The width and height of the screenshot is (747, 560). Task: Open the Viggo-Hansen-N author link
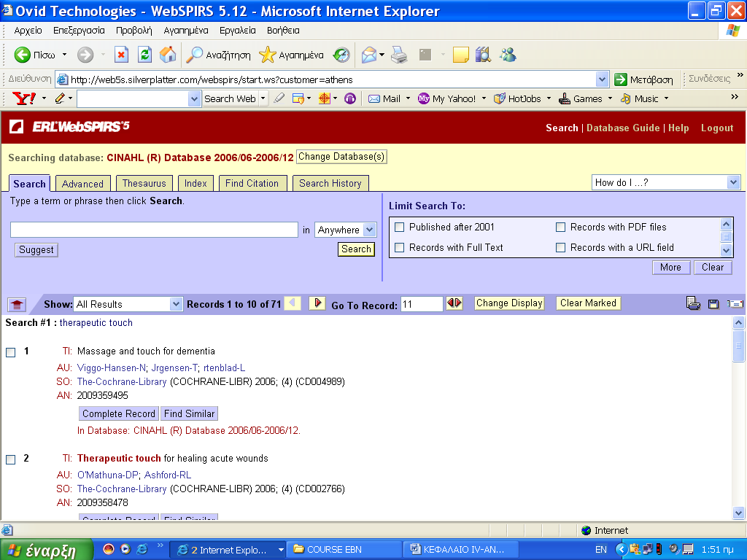[x=112, y=368]
